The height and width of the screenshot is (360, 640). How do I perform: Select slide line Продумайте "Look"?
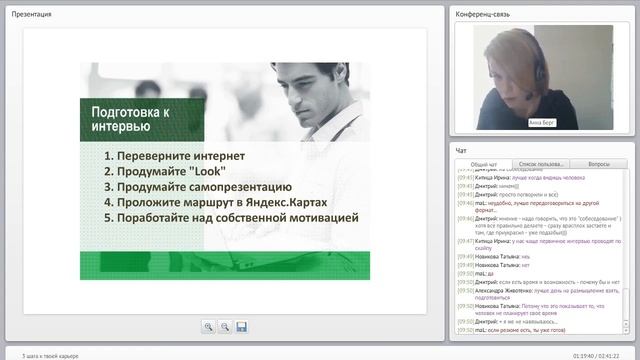click(164, 171)
